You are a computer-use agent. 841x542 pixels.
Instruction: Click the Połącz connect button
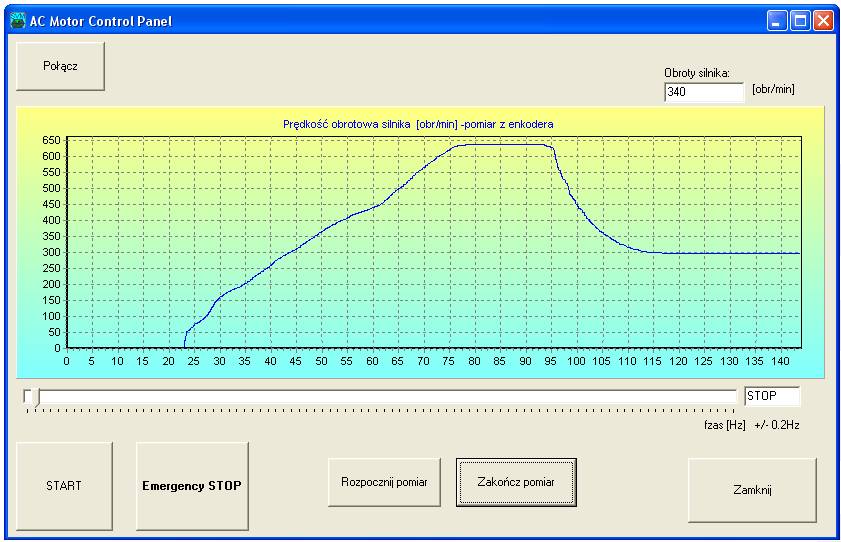tap(60, 66)
